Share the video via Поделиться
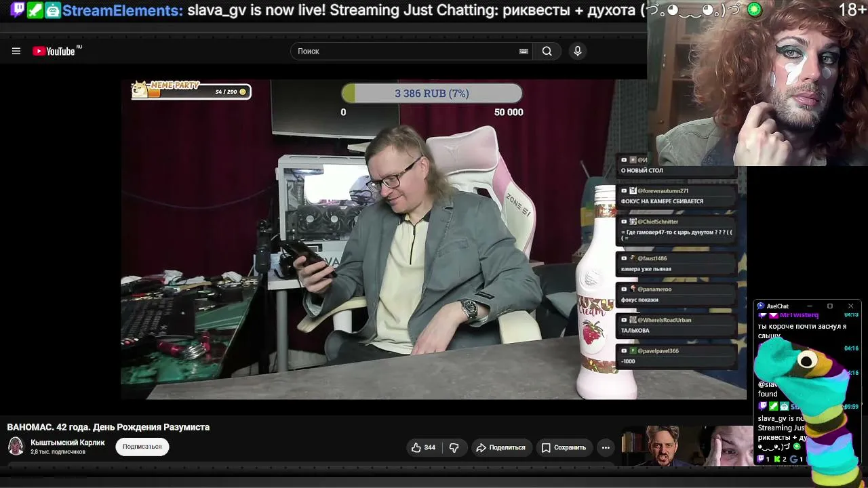This screenshot has width=868, height=488. [500, 447]
